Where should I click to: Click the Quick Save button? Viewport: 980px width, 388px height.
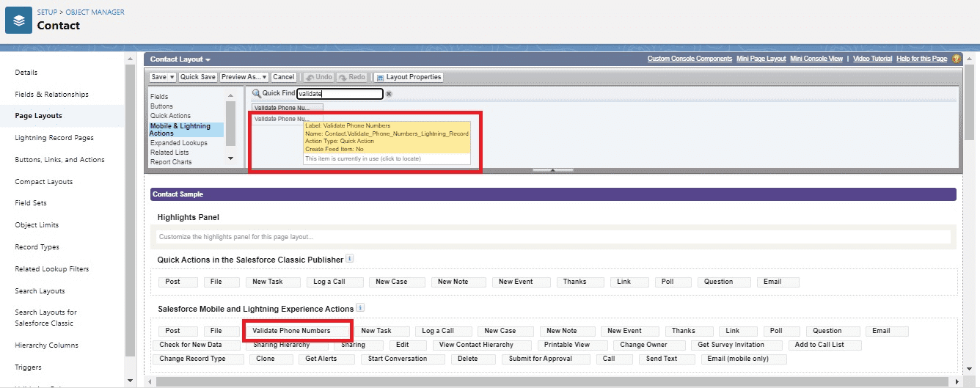click(198, 77)
